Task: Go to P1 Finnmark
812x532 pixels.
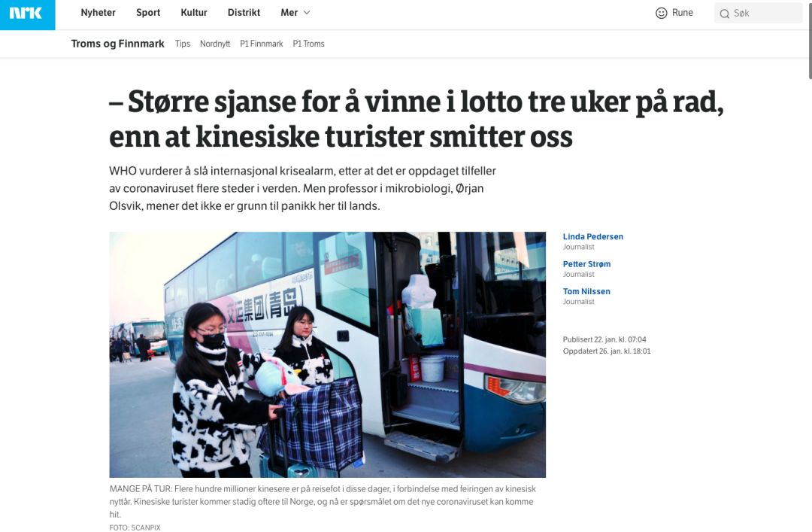Action: (x=262, y=44)
